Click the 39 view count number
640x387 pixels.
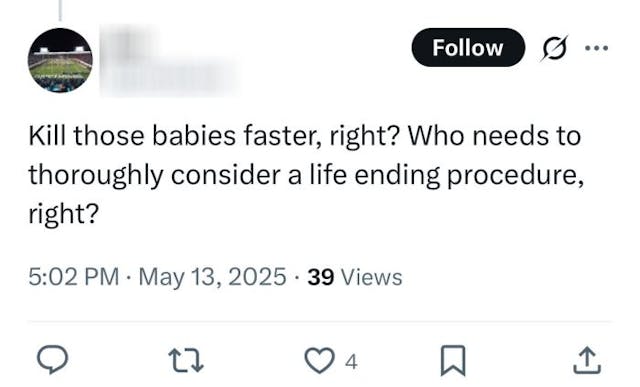321,277
